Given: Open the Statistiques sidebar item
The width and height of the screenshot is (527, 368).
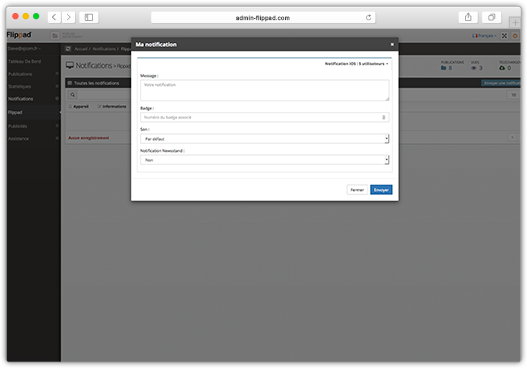Looking at the screenshot, I should tap(19, 86).
